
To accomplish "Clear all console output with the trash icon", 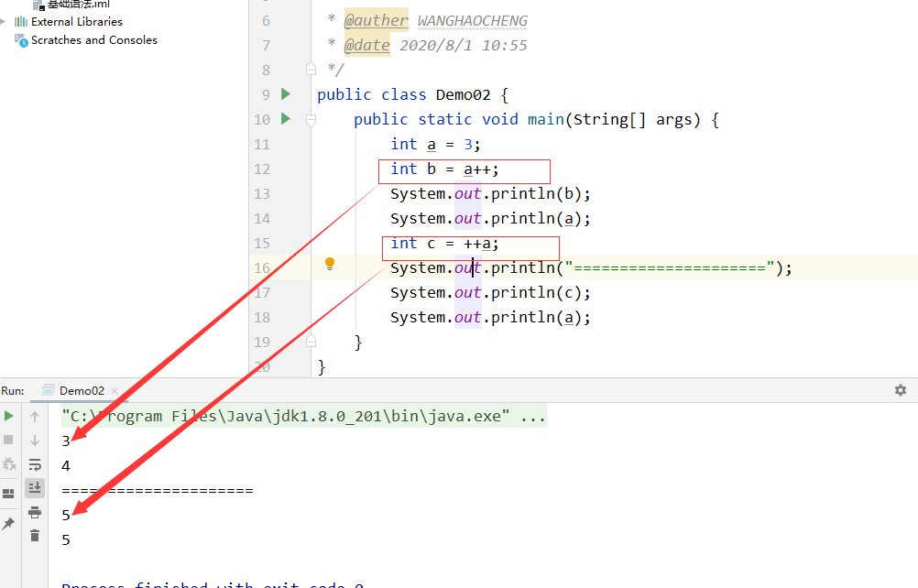I will point(35,536).
